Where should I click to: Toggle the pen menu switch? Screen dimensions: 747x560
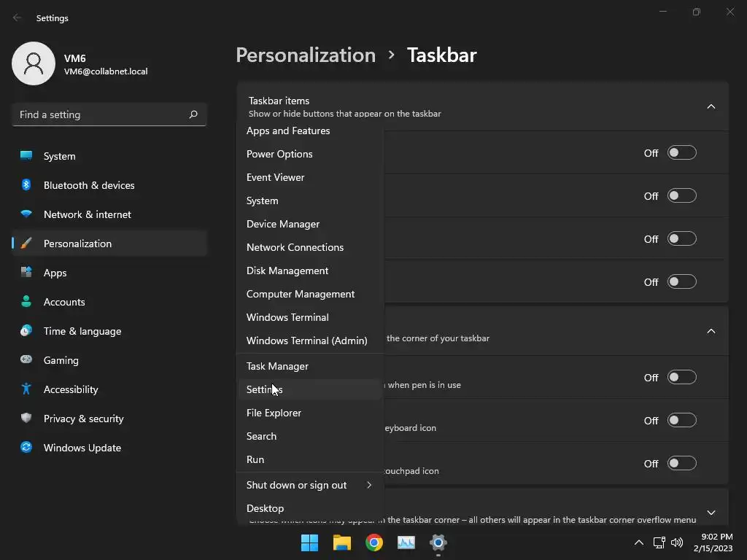tap(682, 377)
